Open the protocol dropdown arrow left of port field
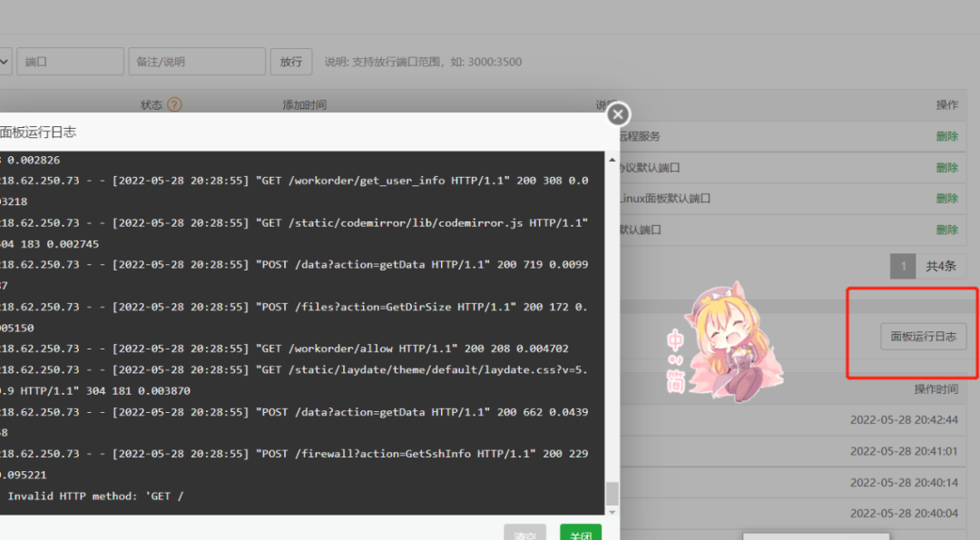Screen dimensions: 980x540 point(5,61)
